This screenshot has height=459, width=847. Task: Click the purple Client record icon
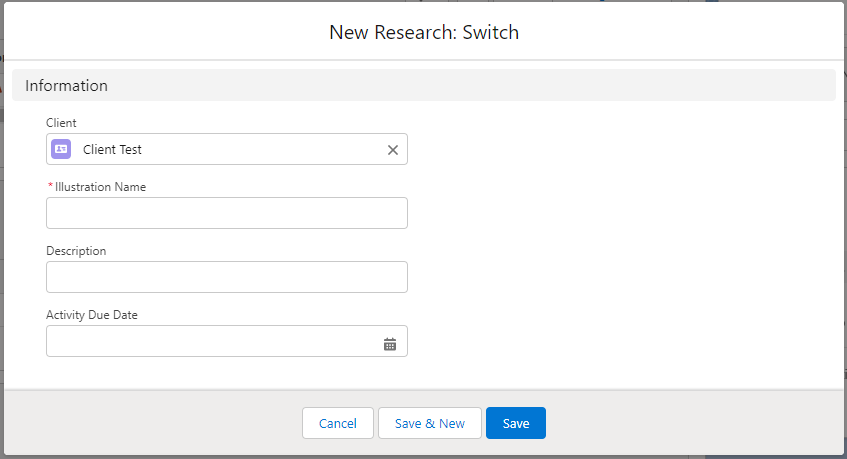(61, 149)
